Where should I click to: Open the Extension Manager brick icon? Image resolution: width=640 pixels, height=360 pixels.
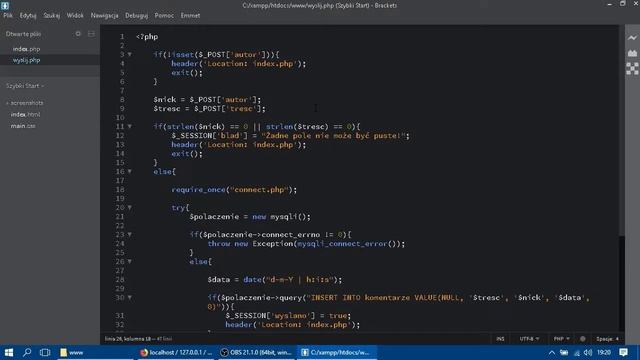[x=632, y=53]
